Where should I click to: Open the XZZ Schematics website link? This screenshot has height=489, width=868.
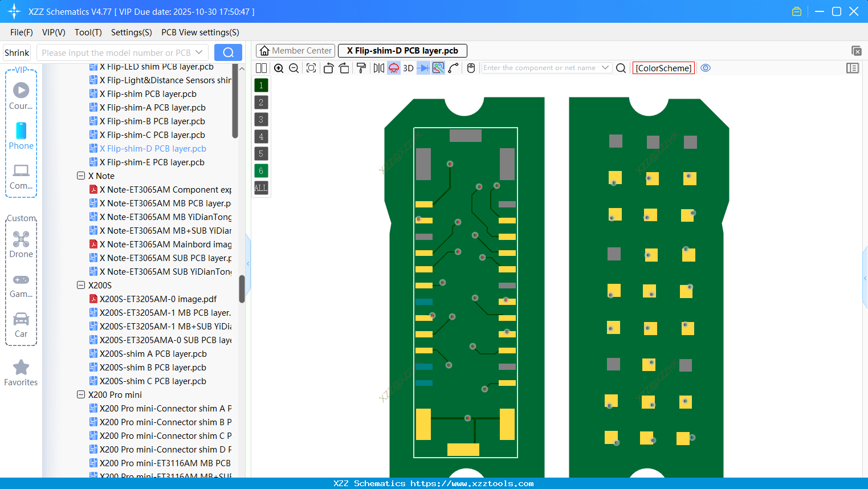[434, 483]
